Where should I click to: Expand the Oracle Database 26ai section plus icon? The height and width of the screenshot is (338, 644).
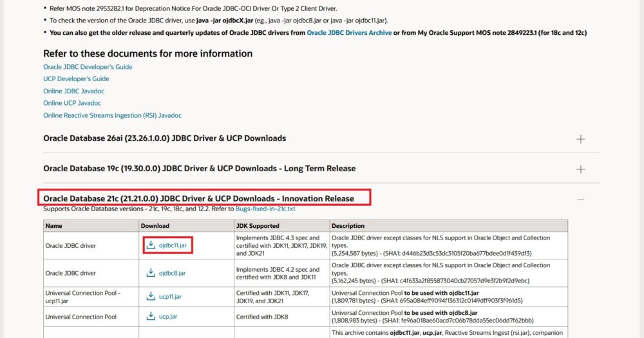[581, 138]
